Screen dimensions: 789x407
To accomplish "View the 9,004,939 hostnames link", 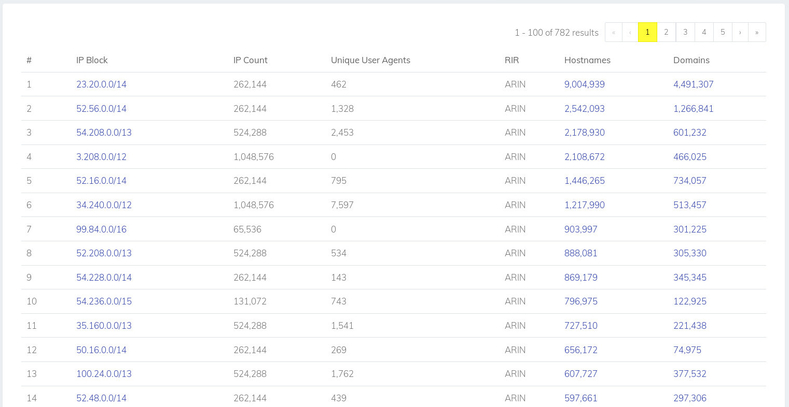I will coord(584,85).
